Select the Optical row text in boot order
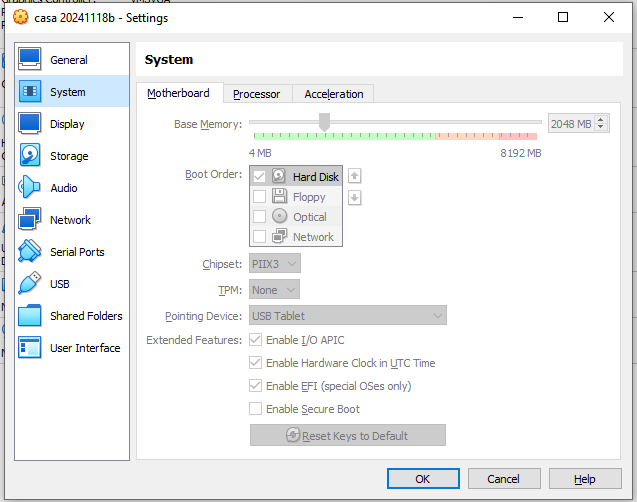The image size is (637, 502). (310, 217)
